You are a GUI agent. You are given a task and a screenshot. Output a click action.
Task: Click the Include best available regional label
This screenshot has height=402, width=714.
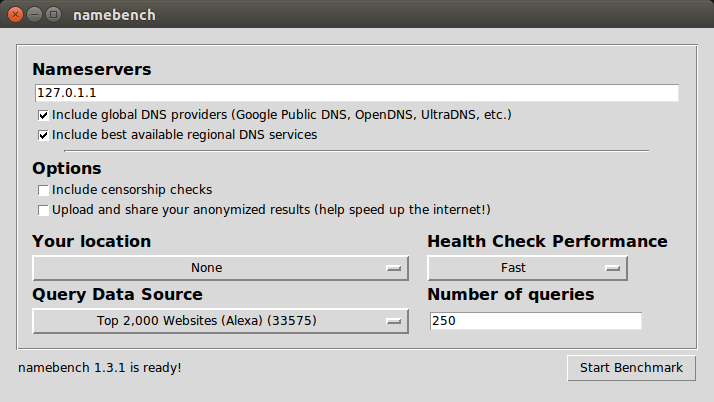click(x=185, y=134)
